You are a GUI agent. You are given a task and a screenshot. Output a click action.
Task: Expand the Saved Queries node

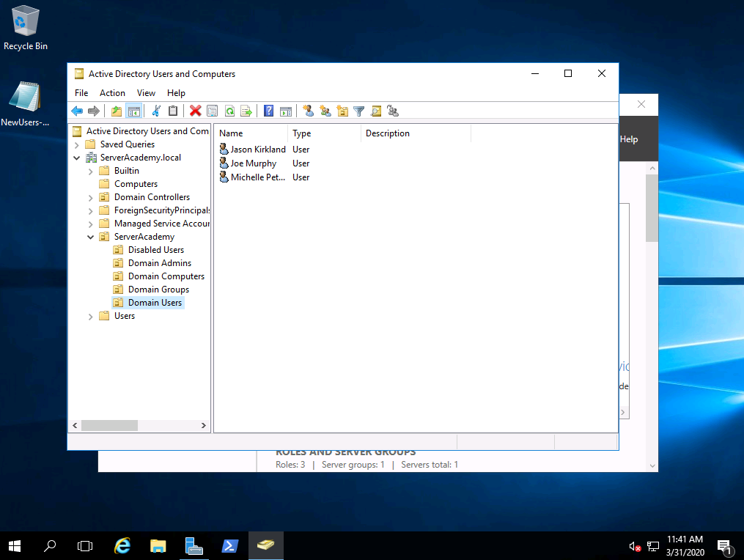77,144
